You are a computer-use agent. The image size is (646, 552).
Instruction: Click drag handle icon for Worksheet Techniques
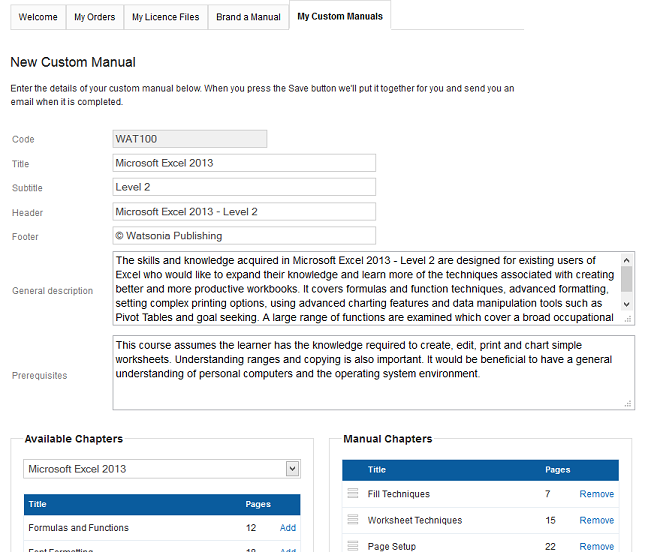point(353,519)
